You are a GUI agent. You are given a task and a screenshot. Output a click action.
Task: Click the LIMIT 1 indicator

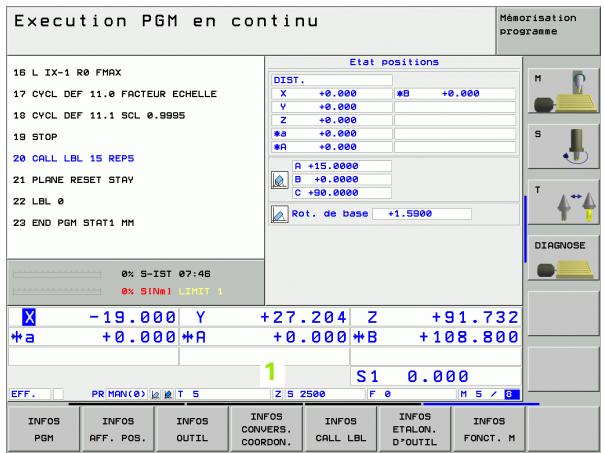pos(200,292)
